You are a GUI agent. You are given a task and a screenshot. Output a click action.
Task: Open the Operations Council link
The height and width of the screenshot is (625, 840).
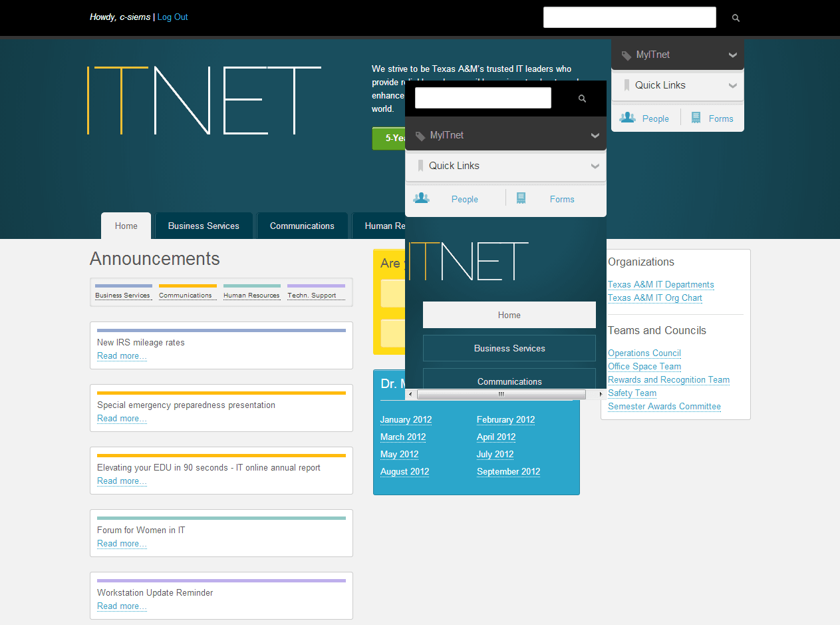(644, 353)
